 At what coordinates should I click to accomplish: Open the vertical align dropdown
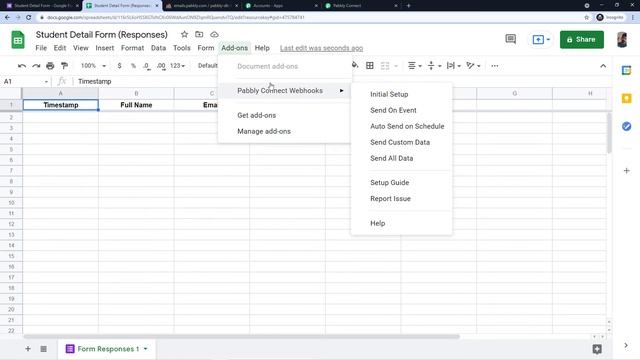(x=434, y=66)
